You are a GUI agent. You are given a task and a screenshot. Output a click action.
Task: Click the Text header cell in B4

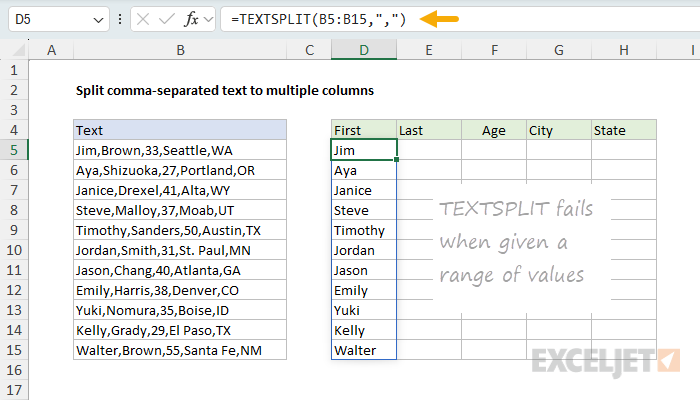click(179, 130)
